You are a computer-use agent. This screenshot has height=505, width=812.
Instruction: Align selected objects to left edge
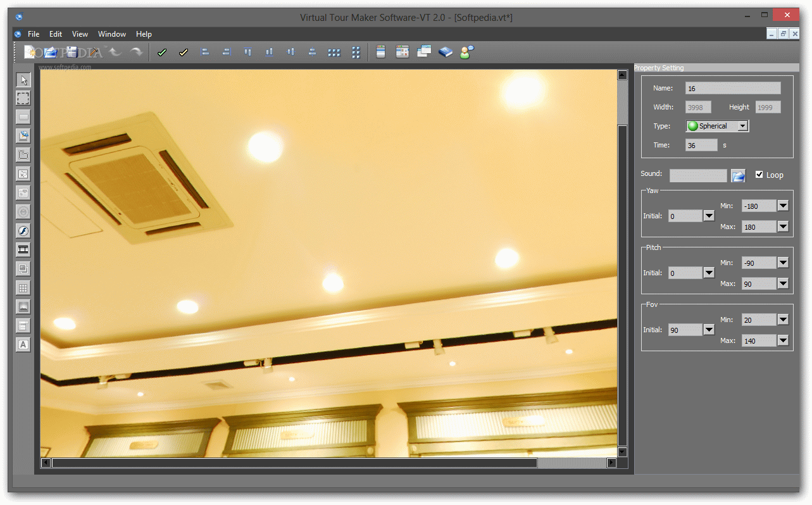pos(205,53)
